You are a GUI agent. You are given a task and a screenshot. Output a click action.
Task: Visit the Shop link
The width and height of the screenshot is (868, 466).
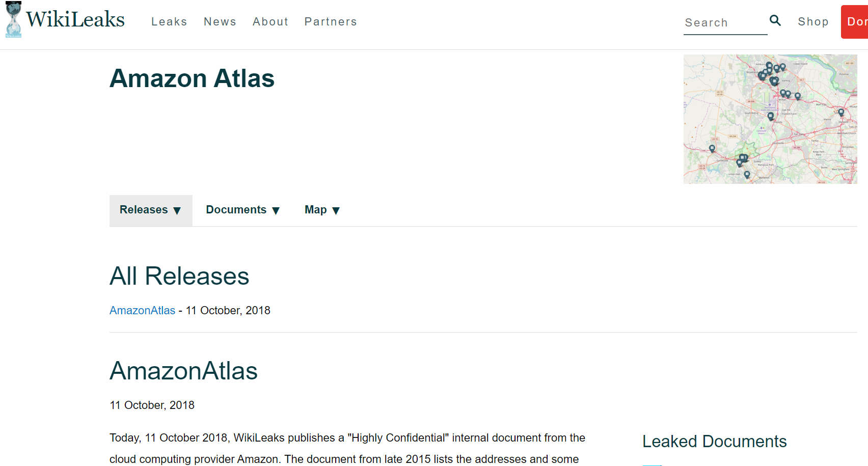pos(813,22)
